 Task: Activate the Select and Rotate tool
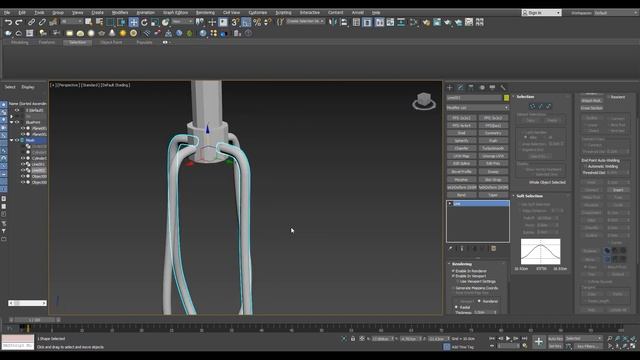[x=144, y=22]
